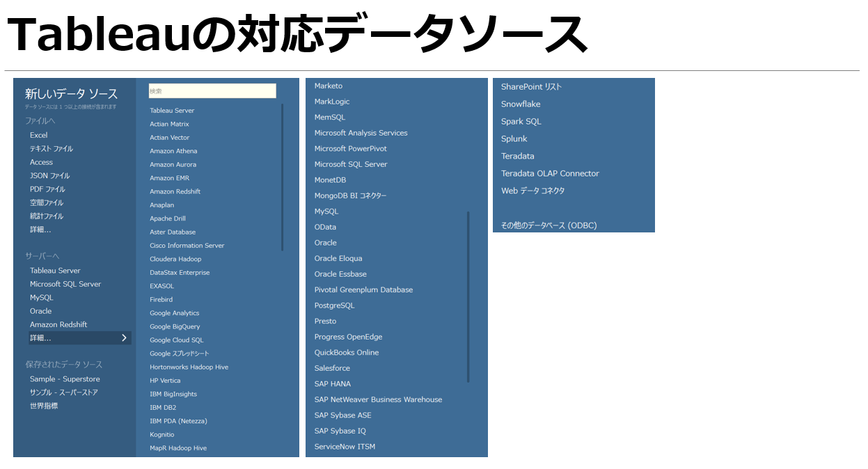Select Salesforce connector
Viewport: 868px width, 469px height.
click(333, 368)
